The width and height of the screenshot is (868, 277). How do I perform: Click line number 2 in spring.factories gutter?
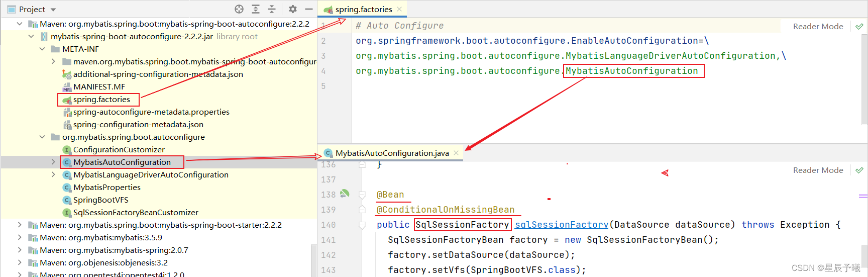click(323, 41)
